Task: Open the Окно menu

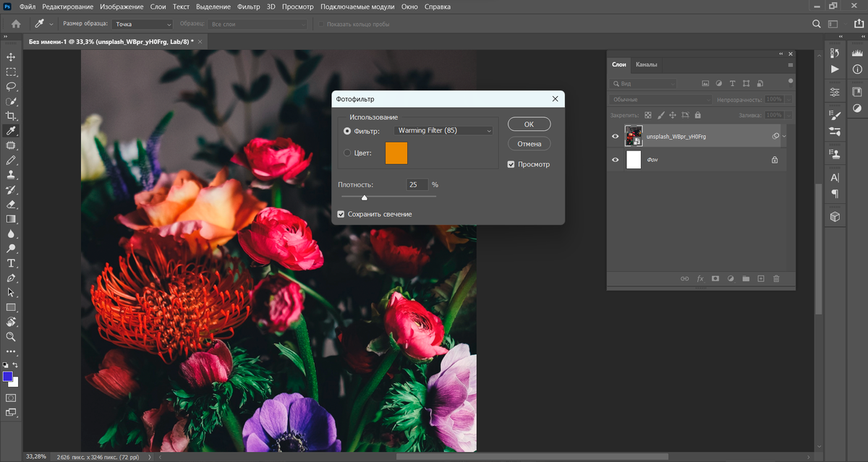Action: [x=409, y=7]
